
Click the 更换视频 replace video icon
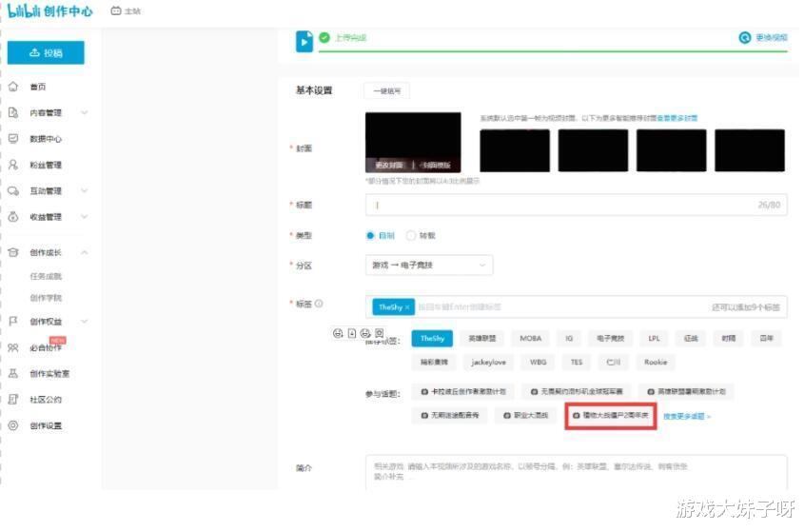[744, 37]
